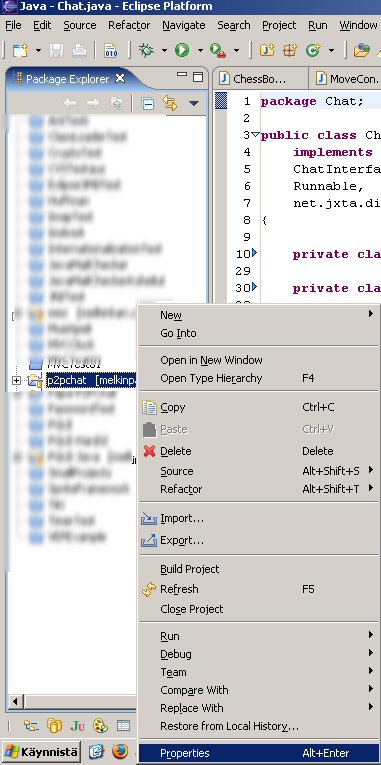Open the Project menu

pyautogui.click(x=280, y=25)
